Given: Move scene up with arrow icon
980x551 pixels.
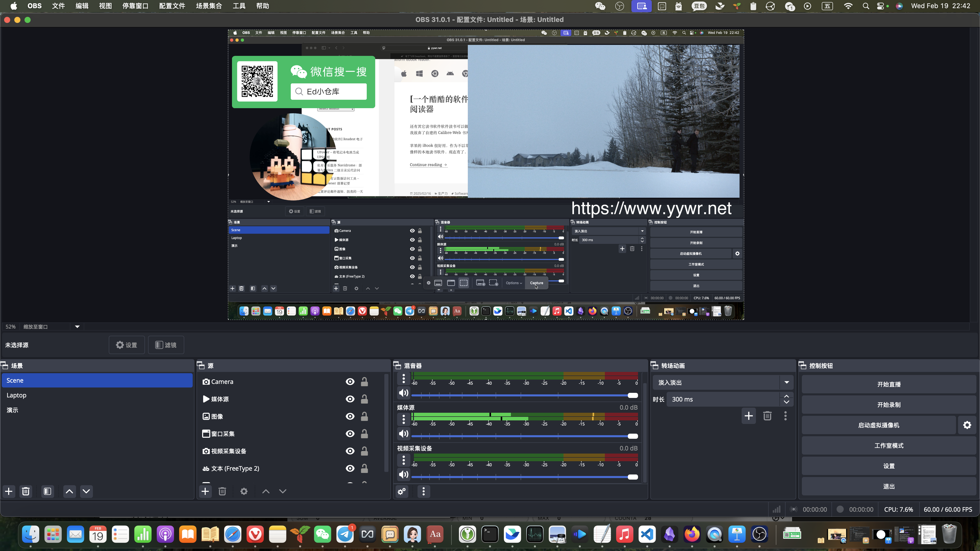Looking at the screenshot, I should [x=69, y=491].
